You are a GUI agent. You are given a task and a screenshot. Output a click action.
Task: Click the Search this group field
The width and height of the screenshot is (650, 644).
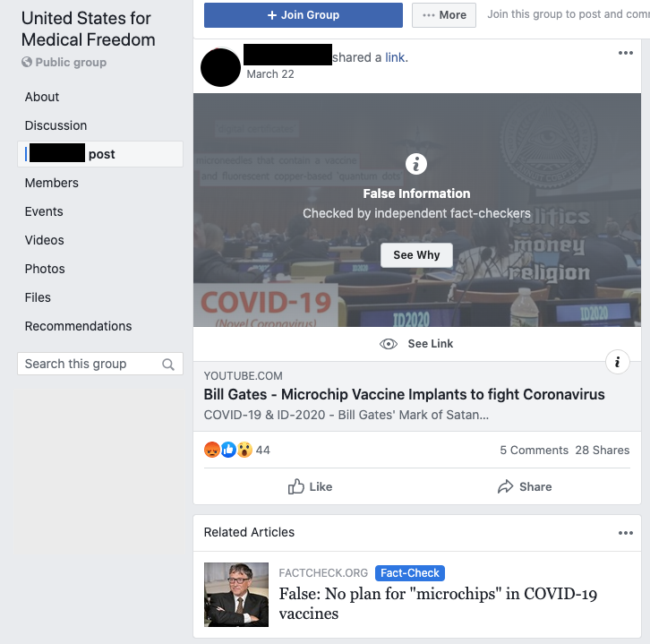pos(100,364)
